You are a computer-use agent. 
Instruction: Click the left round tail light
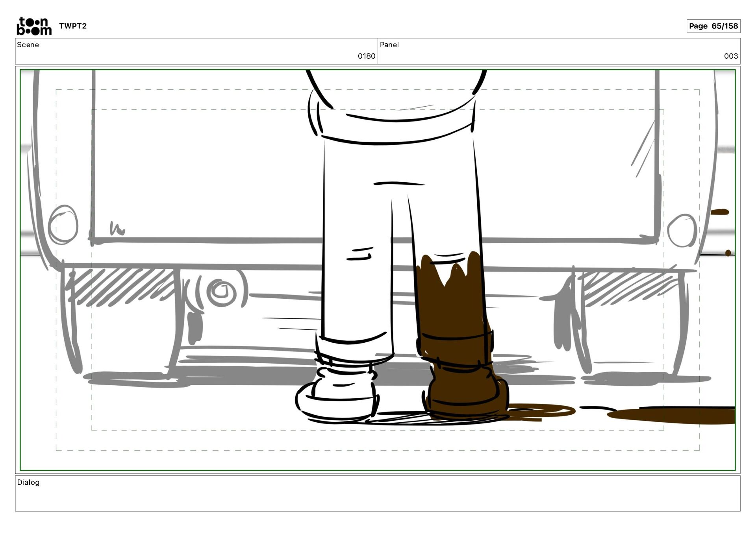tap(63, 225)
